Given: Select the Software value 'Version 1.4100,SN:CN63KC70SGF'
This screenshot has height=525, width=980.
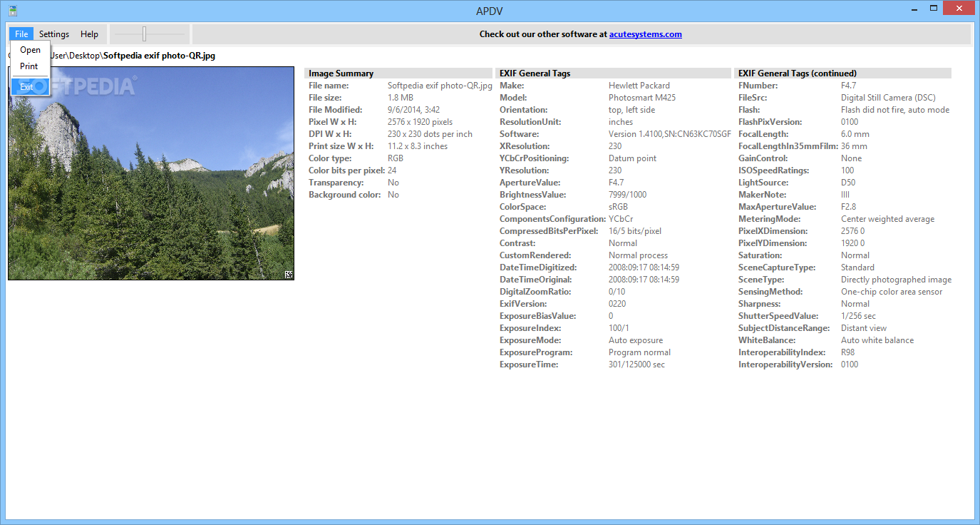Looking at the screenshot, I should (670, 134).
